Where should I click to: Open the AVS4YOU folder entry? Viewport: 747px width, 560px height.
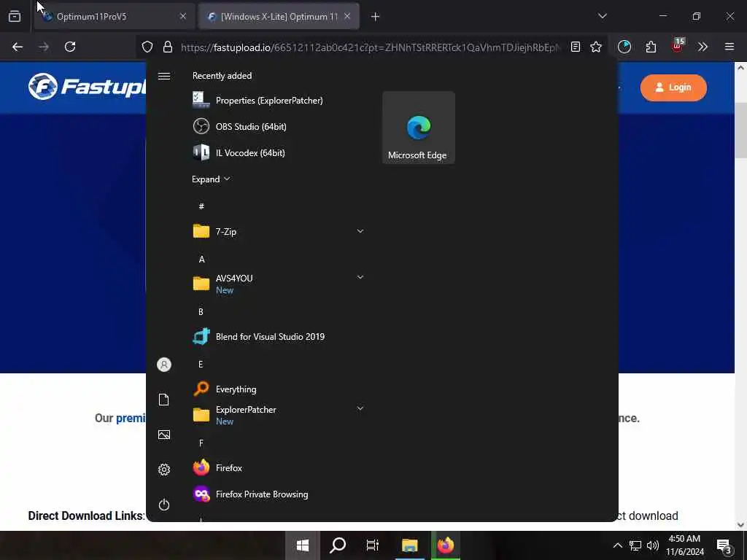point(276,284)
